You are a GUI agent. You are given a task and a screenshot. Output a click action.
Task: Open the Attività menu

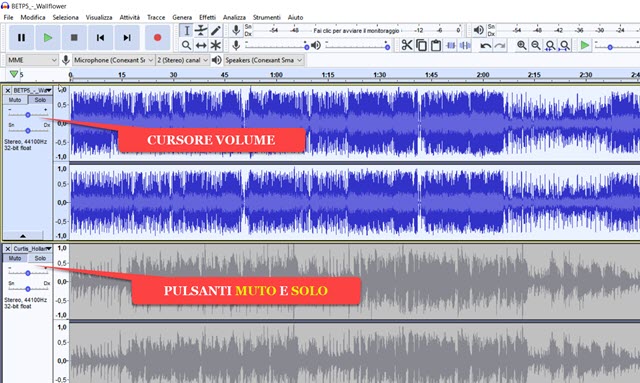[x=129, y=17]
